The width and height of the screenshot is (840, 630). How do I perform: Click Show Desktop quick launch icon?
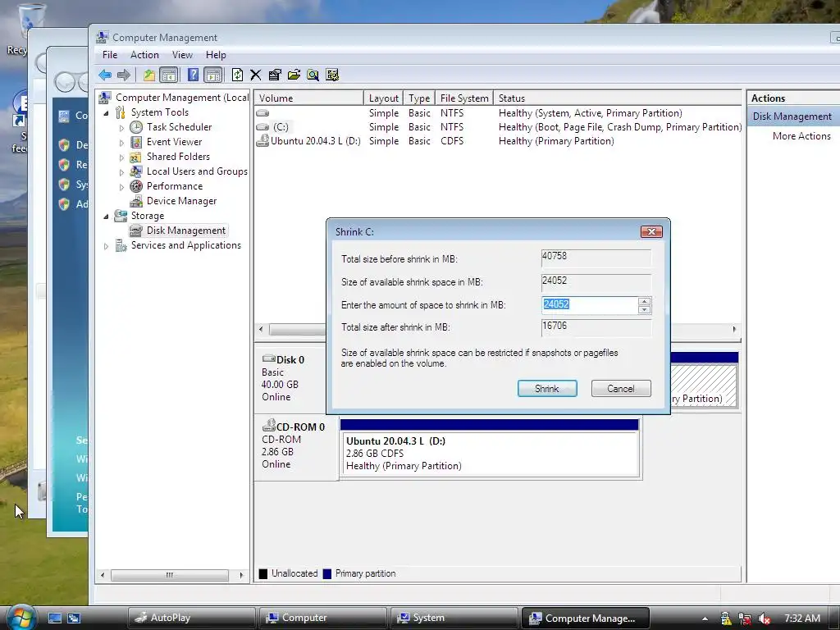[55, 618]
